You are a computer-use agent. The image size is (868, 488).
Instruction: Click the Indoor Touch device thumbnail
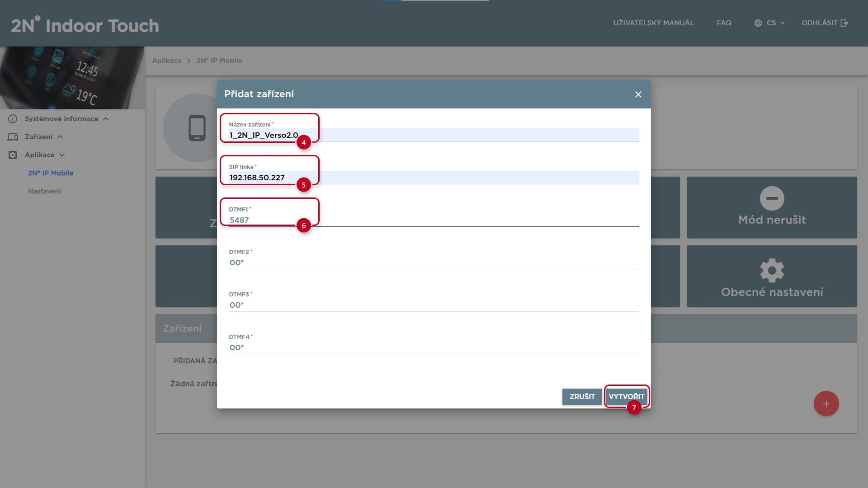point(72,78)
